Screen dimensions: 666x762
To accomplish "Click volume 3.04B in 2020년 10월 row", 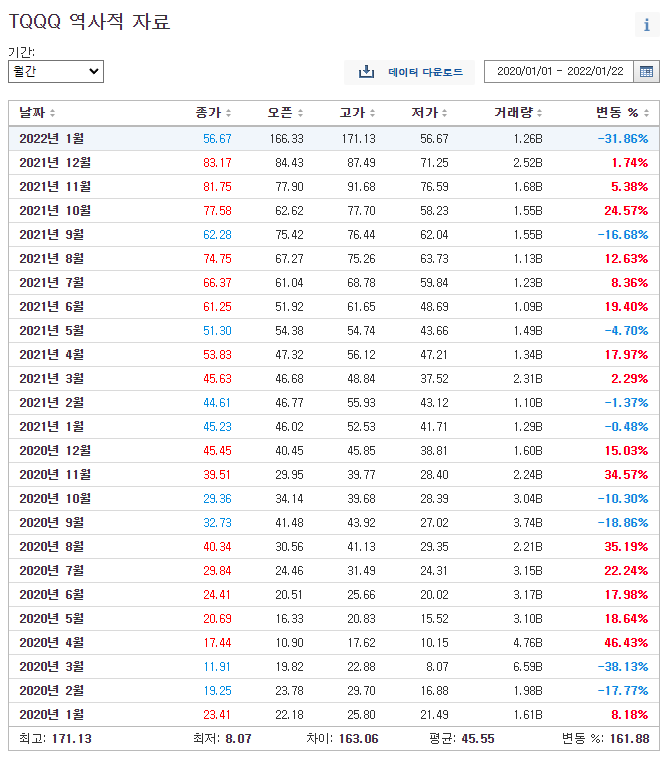I will [x=528, y=499].
